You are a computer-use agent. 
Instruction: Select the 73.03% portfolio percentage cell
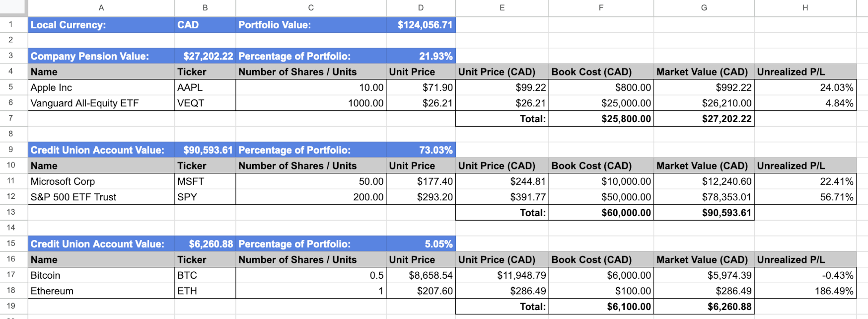click(x=421, y=150)
